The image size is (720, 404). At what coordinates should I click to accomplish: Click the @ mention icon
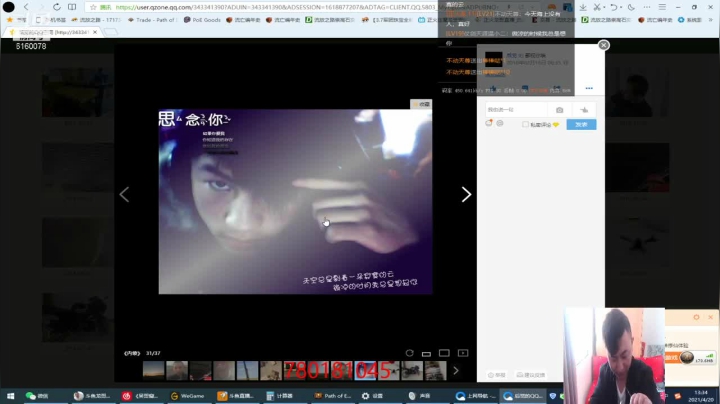coord(500,123)
